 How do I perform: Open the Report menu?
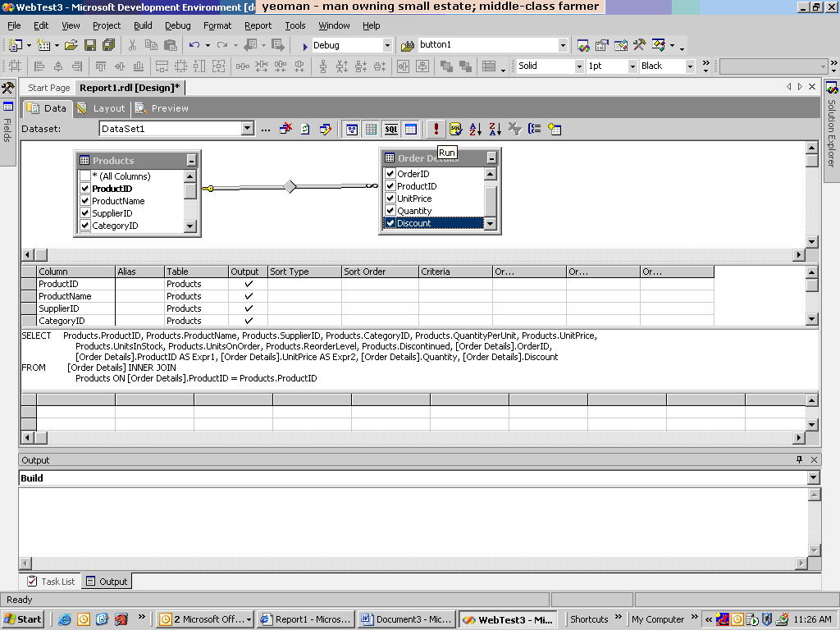coord(258,25)
